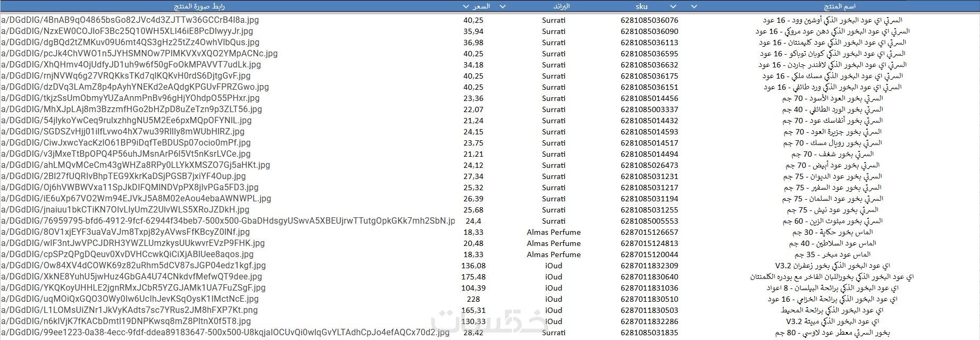Screen dimensions: 980x340
Task: Select product name الماس عود مبخر - 35 جم
Action: point(832,254)
